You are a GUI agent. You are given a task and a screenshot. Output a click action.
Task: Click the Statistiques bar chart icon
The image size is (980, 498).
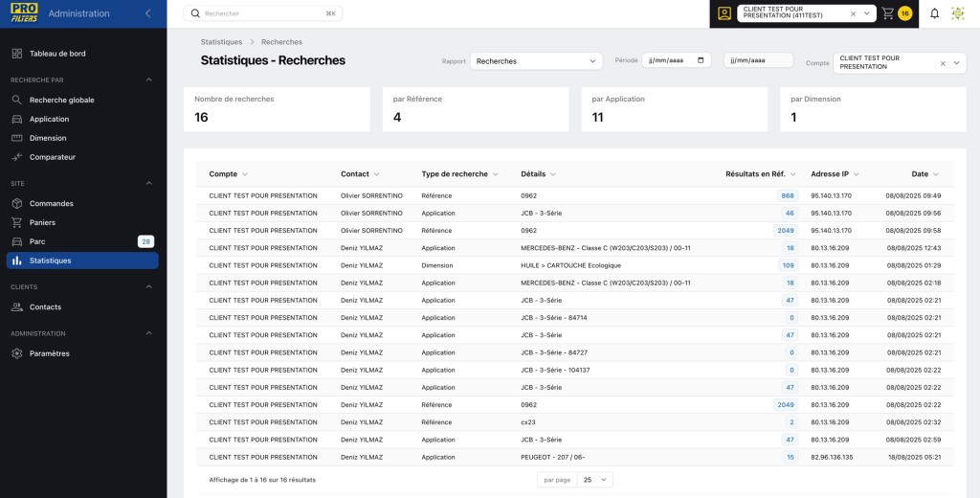(x=17, y=260)
